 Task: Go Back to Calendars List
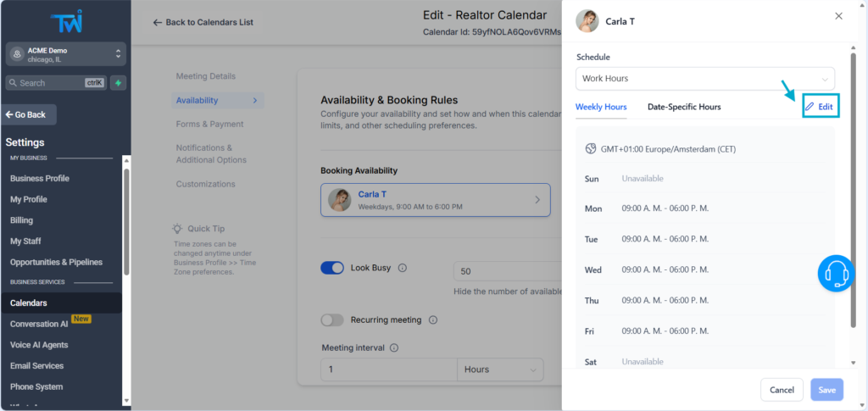[x=203, y=22]
